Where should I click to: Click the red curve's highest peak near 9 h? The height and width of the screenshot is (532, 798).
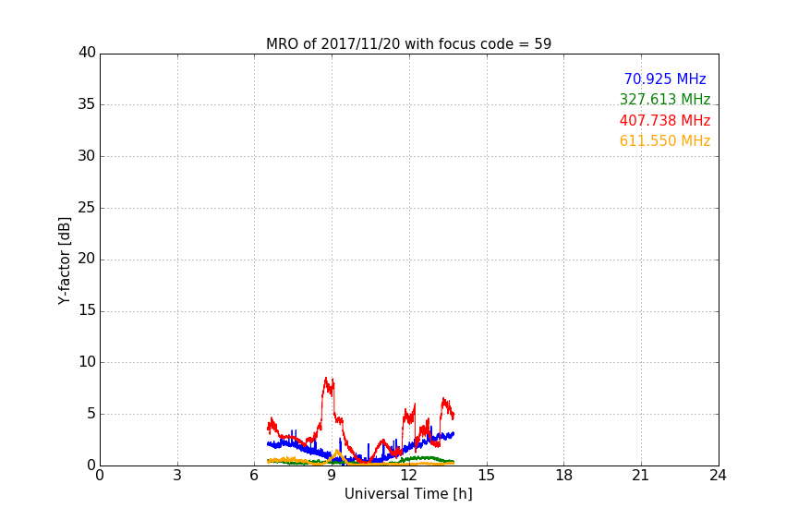[x=326, y=379]
